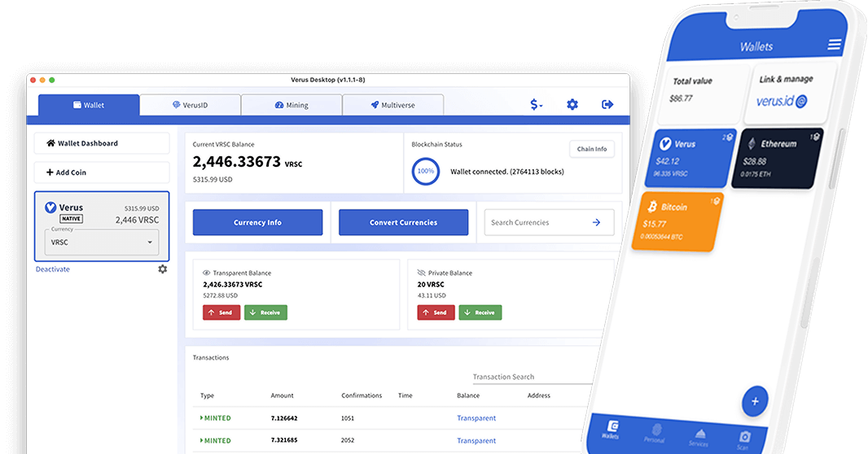The height and width of the screenshot is (454, 868).
Task: Click the Verus logo icon in sidebar card
Action: (x=50, y=207)
